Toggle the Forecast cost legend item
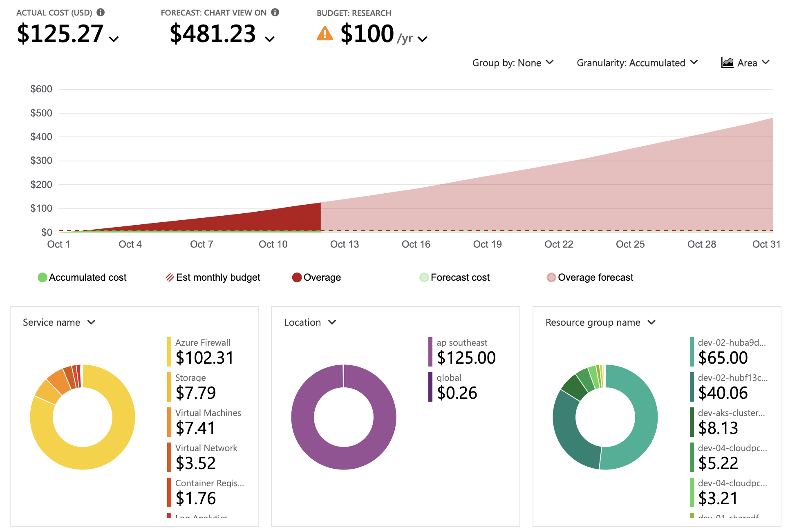 (454, 277)
